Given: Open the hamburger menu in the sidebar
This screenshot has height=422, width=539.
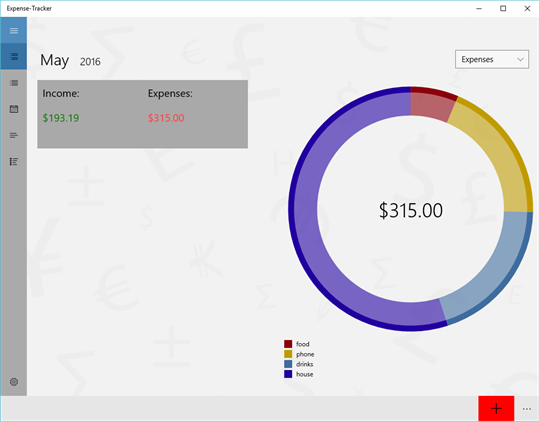Looking at the screenshot, I should pos(14,31).
